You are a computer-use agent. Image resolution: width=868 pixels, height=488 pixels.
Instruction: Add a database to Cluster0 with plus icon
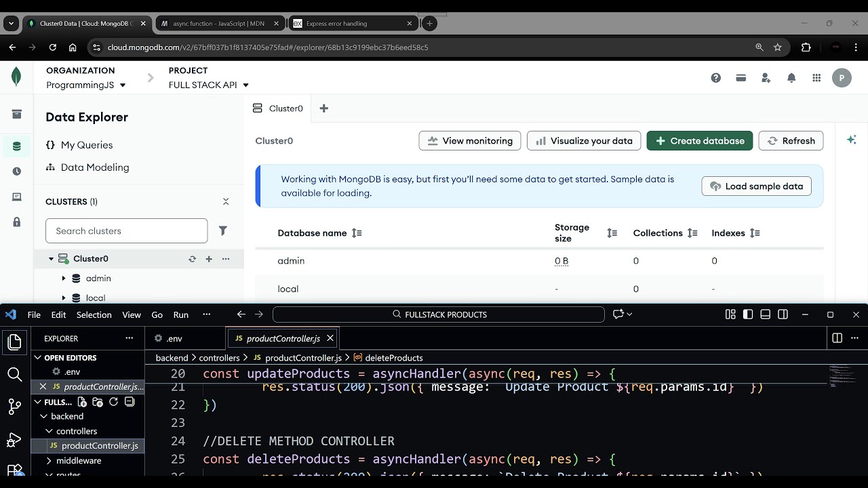[209, 259]
